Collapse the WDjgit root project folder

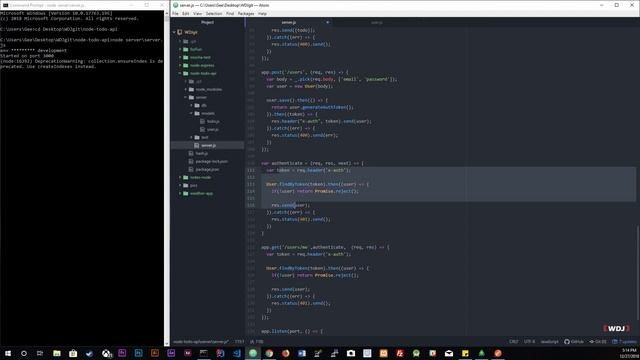click(x=174, y=32)
